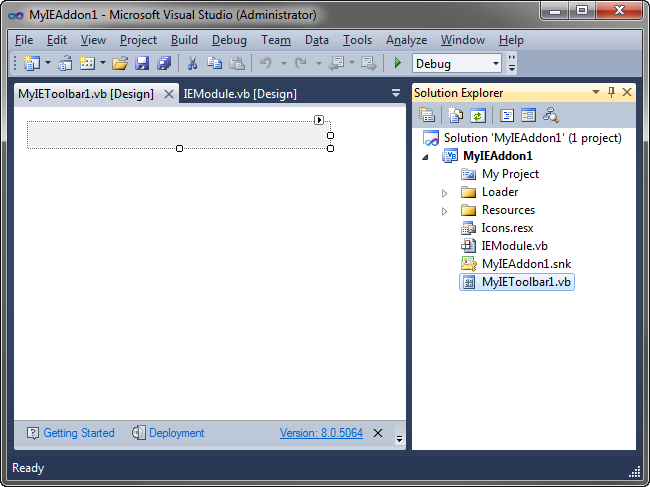Open the Edit menu
The width and height of the screenshot is (650, 487).
click(x=57, y=40)
